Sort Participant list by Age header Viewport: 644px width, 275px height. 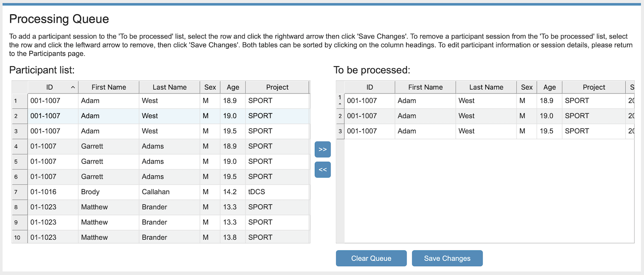click(x=233, y=87)
